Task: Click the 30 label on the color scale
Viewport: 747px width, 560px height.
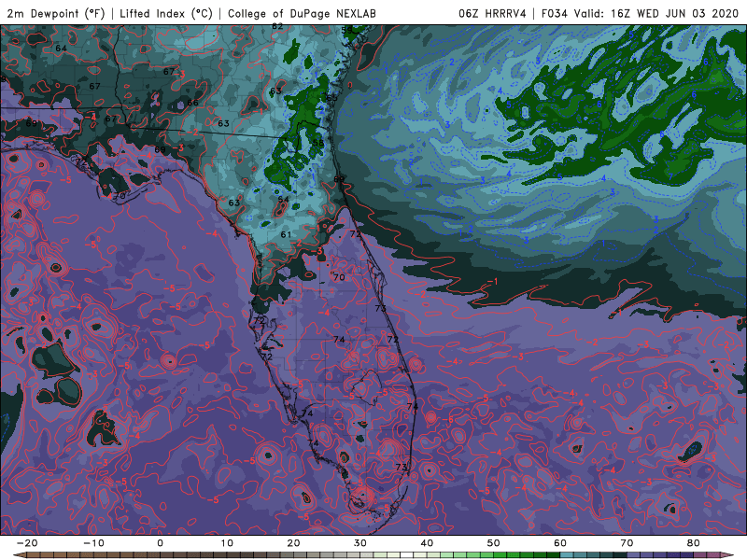Action: click(360, 543)
